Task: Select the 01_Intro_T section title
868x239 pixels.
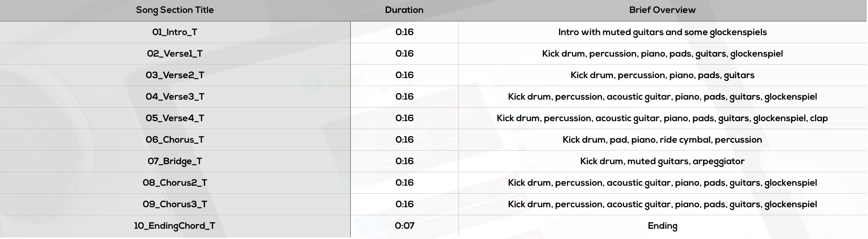Action: 175,32
